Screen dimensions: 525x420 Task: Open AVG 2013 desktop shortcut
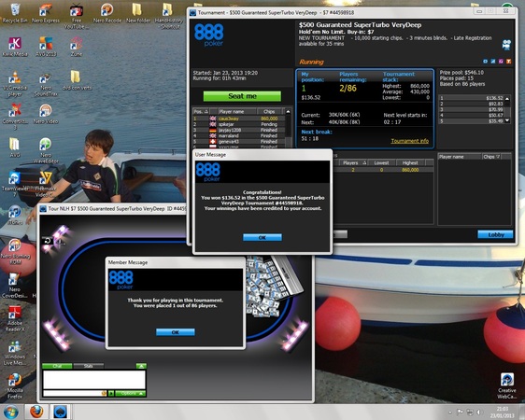(x=46, y=47)
